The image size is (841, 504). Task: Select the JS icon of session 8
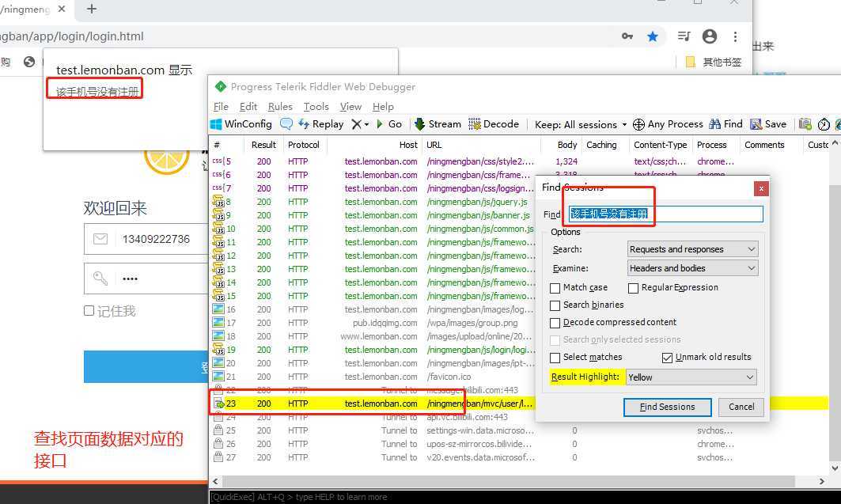click(218, 202)
